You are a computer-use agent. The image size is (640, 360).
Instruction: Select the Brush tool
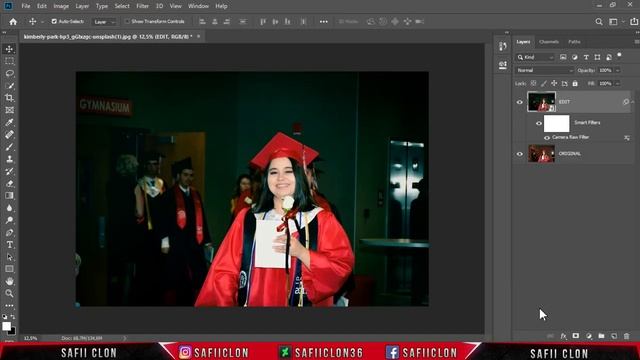click(9, 147)
